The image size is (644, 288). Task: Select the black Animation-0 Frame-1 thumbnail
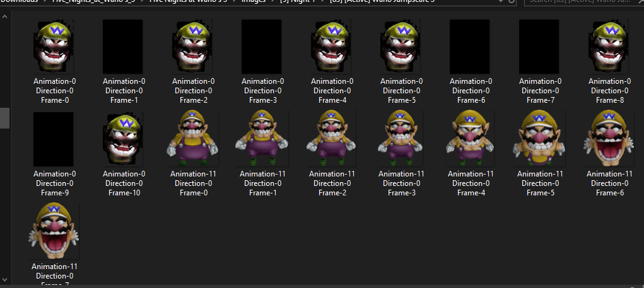coord(123,47)
